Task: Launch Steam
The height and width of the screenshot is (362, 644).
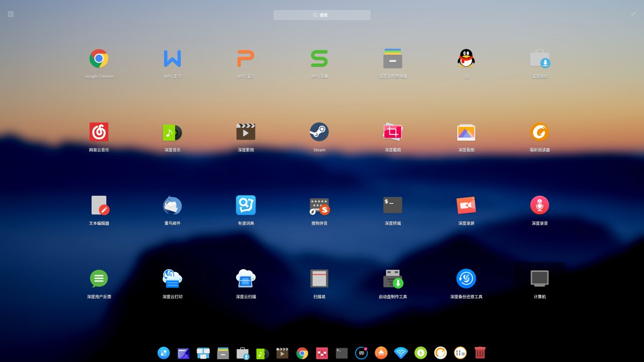Action: 319,132
